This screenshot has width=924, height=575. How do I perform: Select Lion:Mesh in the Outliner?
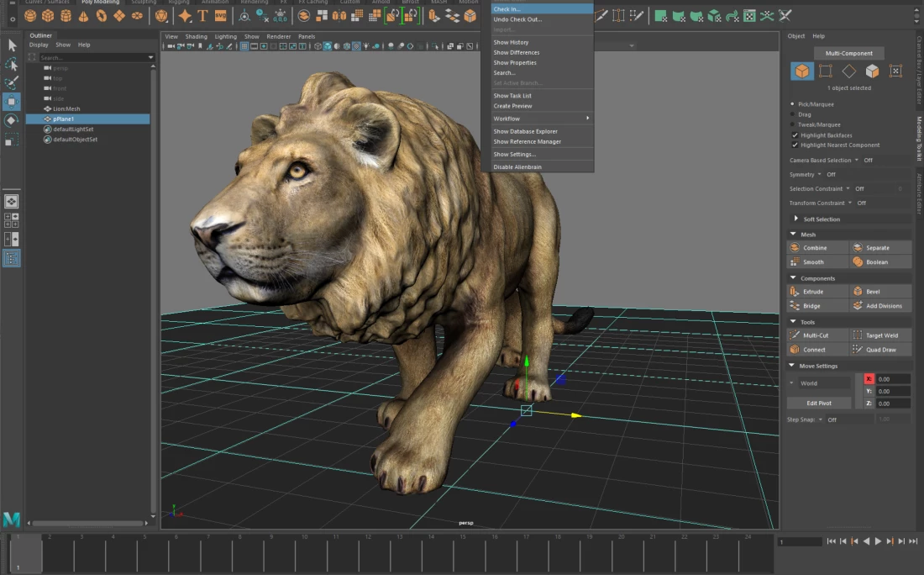click(66, 108)
